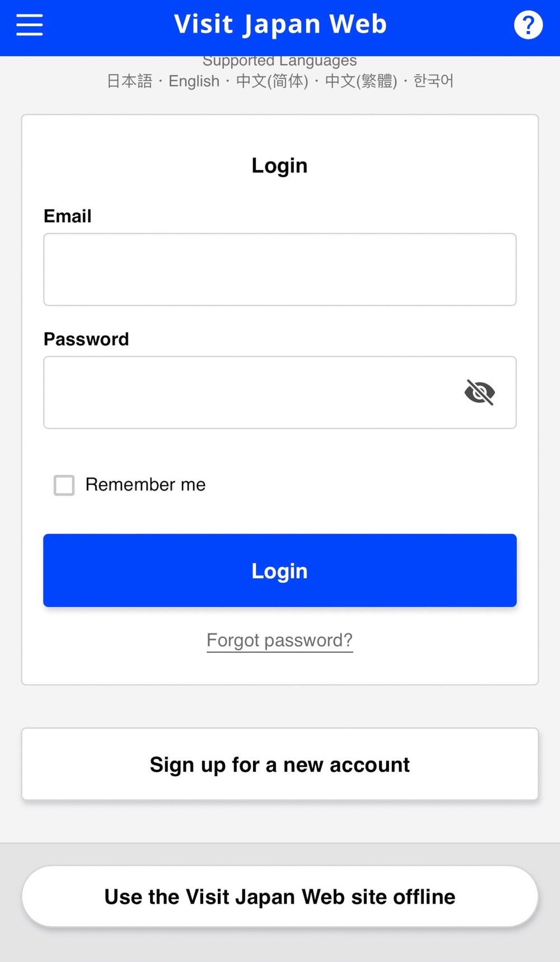Viewport: 560px width, 962px height.
Task: Open the Forgot password? link
Action: click(x=279, y=640)
